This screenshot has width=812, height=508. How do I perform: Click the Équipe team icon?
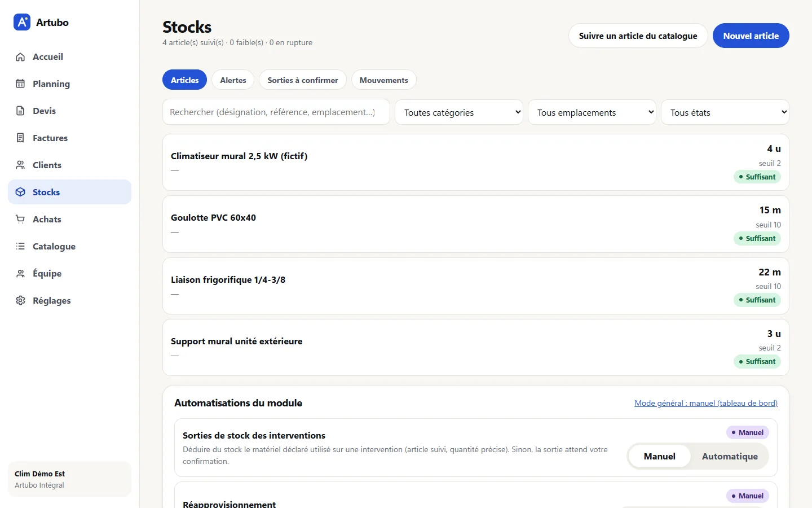point(20,273)
